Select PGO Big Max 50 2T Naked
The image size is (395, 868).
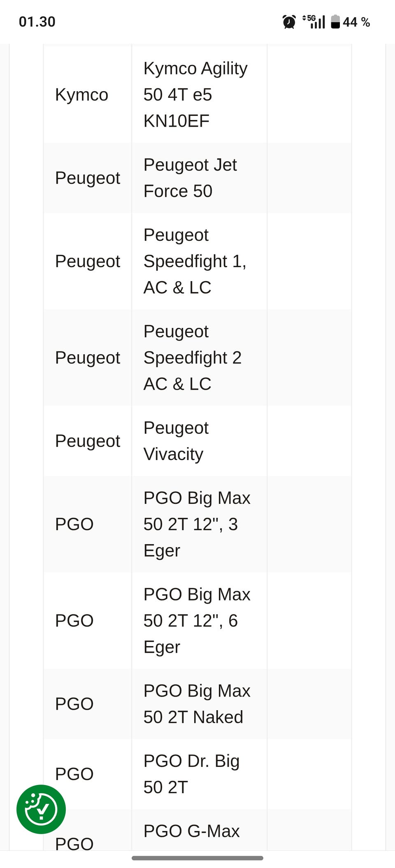pyautogui.click(x=197, y=704)
